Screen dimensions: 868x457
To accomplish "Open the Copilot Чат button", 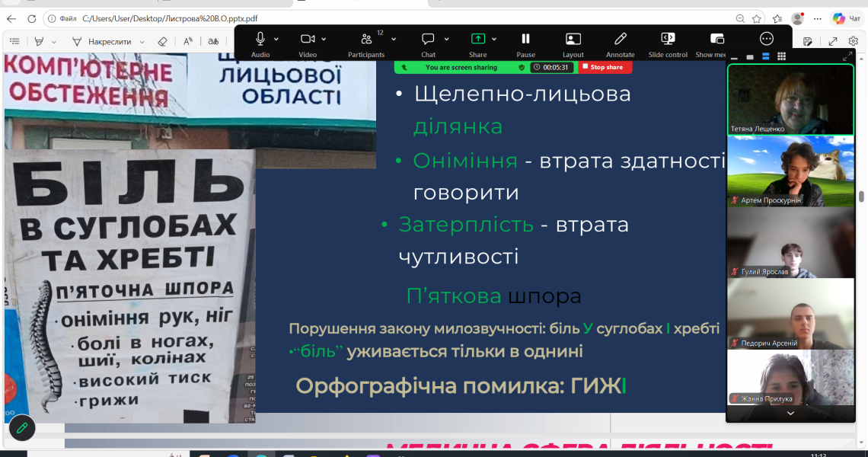I will point(847,18).
